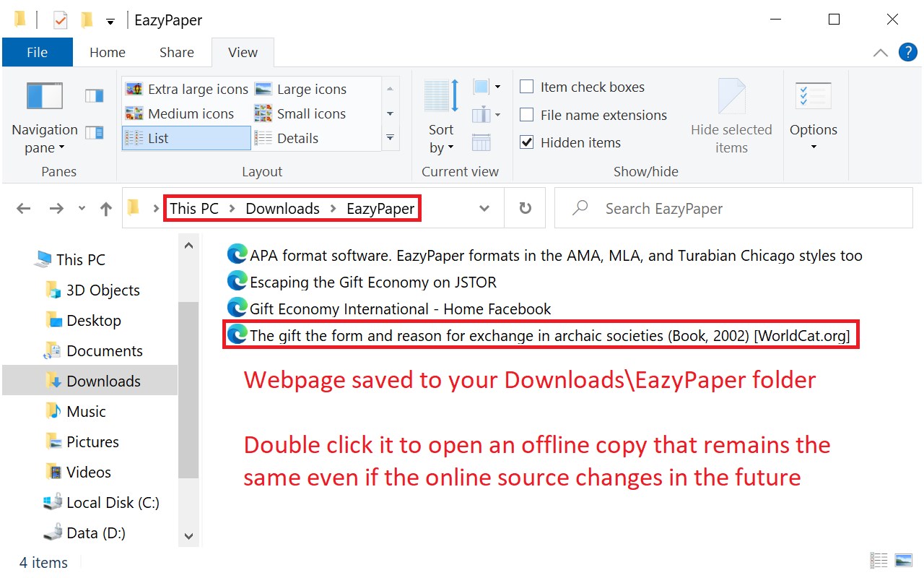Open Help via the blue question mark icon
Viewport: 924px width, 578px height.
coord(907,52)
